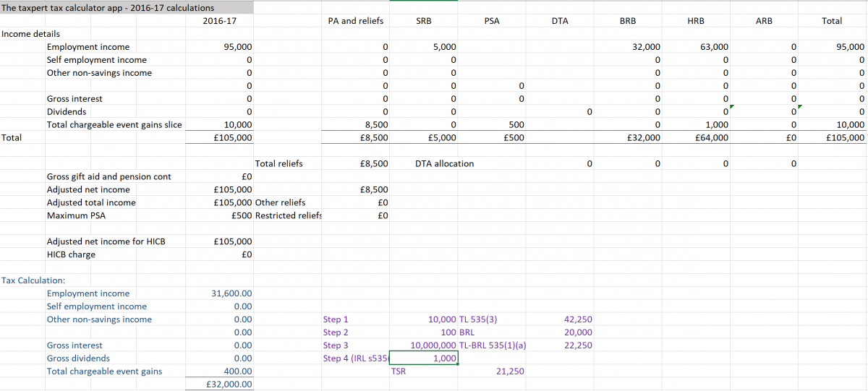Select the 'Tax Calculation:' heading cell
This screenshot has height=391, width=868.
(x=33, y=280)
